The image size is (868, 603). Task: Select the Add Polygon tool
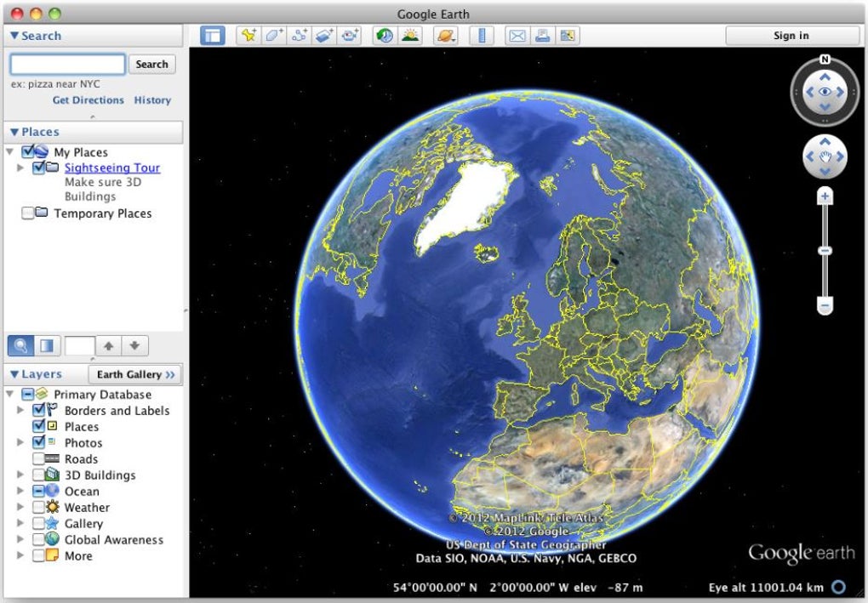[273, 36]
